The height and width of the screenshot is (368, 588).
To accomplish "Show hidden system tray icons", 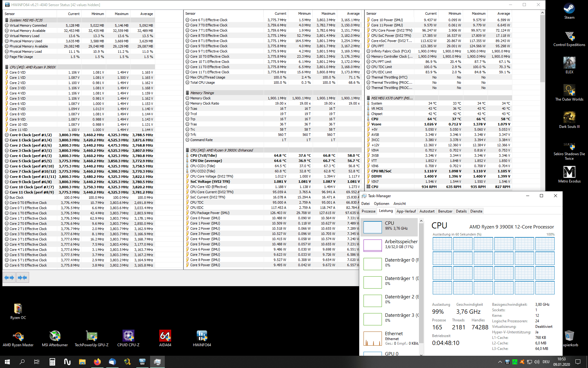I will (500, 362).
